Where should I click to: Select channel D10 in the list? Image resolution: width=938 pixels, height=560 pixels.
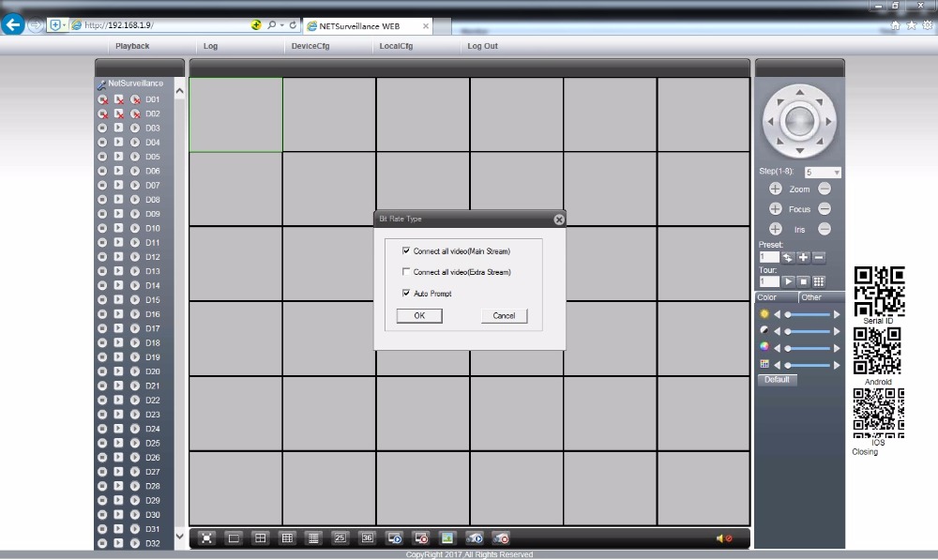coord(153,228)
